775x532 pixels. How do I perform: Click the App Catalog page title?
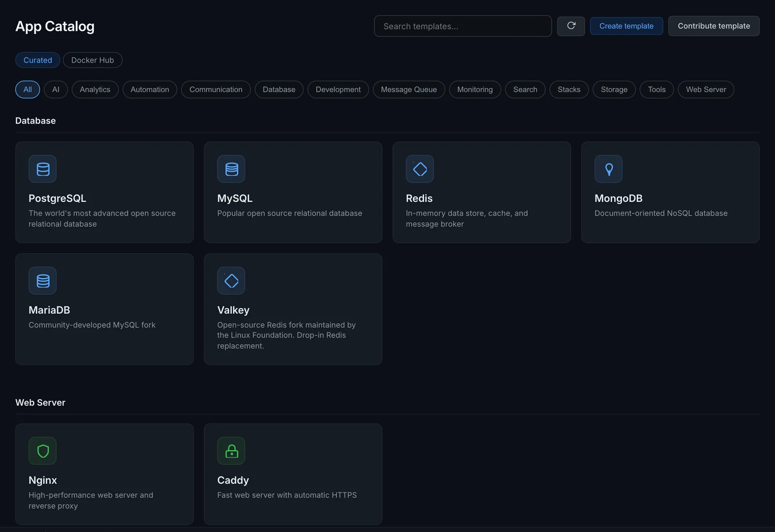(x=55, y=27)
